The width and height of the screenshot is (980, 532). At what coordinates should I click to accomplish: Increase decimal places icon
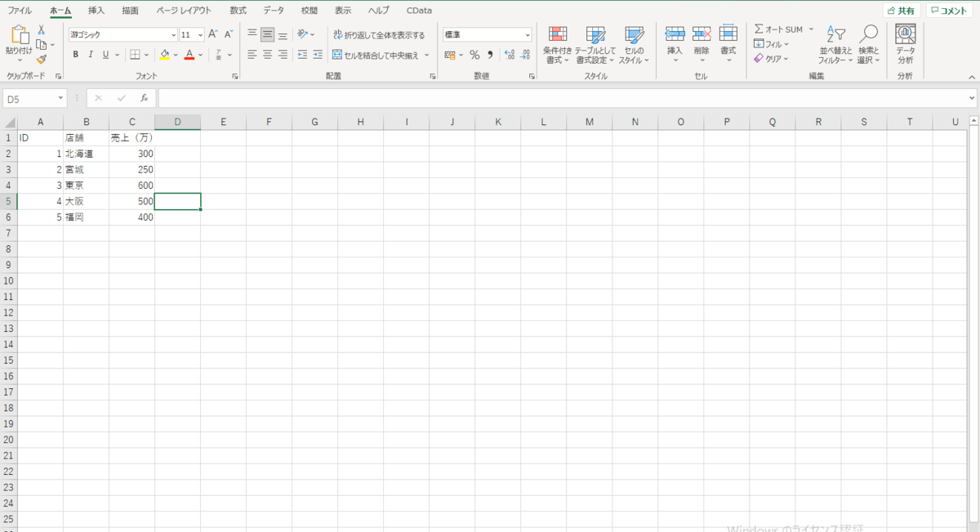pos(509,55)
